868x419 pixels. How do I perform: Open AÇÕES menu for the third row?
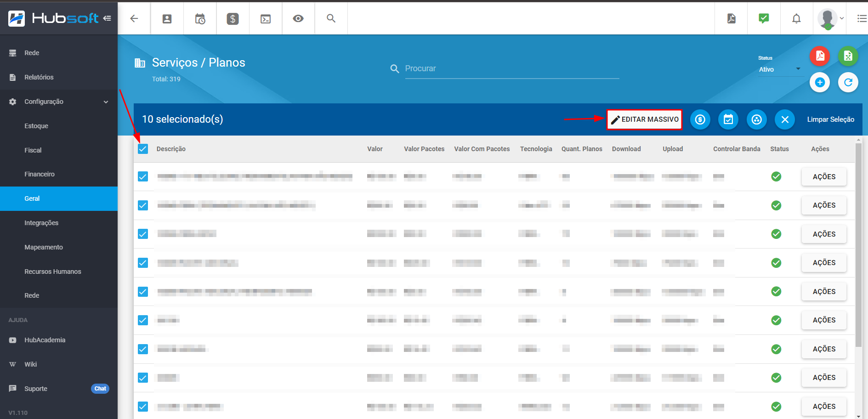coord(824,234)
